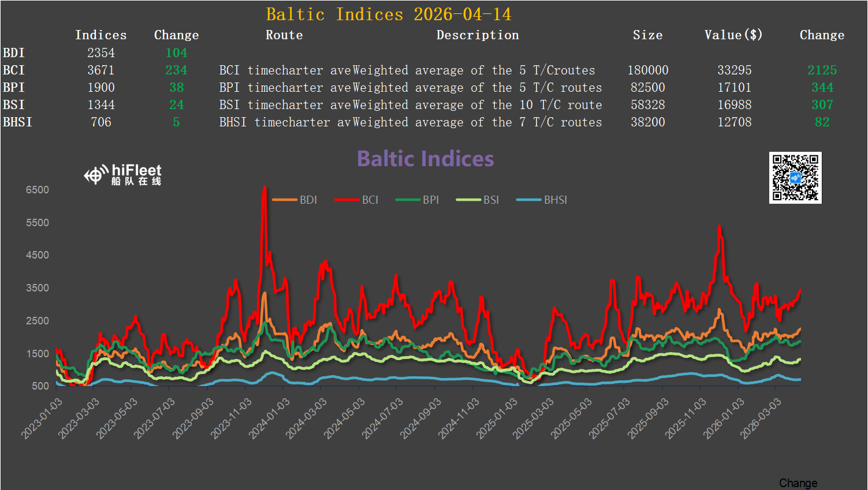This screenshot has width=868, height=490.
Task: Toggle the BSI legend entry
Action: pyautogui.click(x=478, y=200)
